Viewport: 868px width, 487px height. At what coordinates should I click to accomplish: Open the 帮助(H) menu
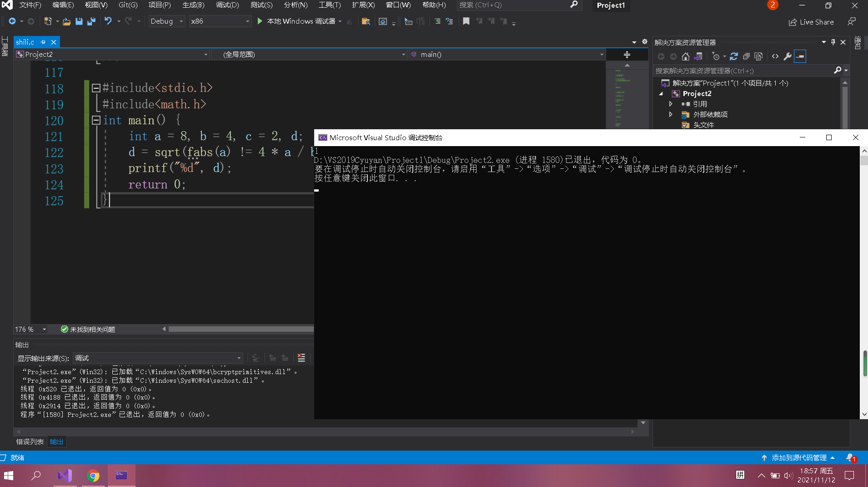click(x=434, y=5)
